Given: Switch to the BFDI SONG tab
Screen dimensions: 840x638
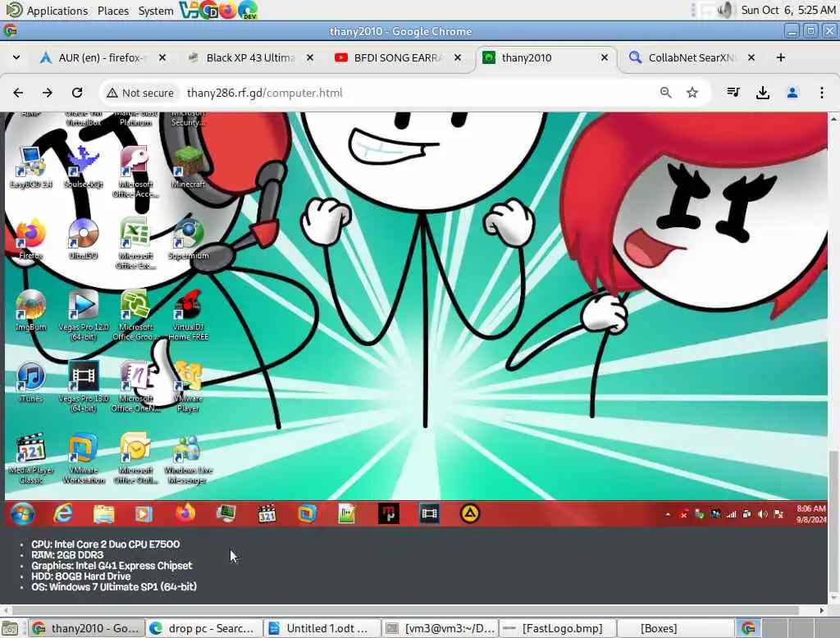Looking at the screenshot, I should pyautogui.click(x=396, y=57).
